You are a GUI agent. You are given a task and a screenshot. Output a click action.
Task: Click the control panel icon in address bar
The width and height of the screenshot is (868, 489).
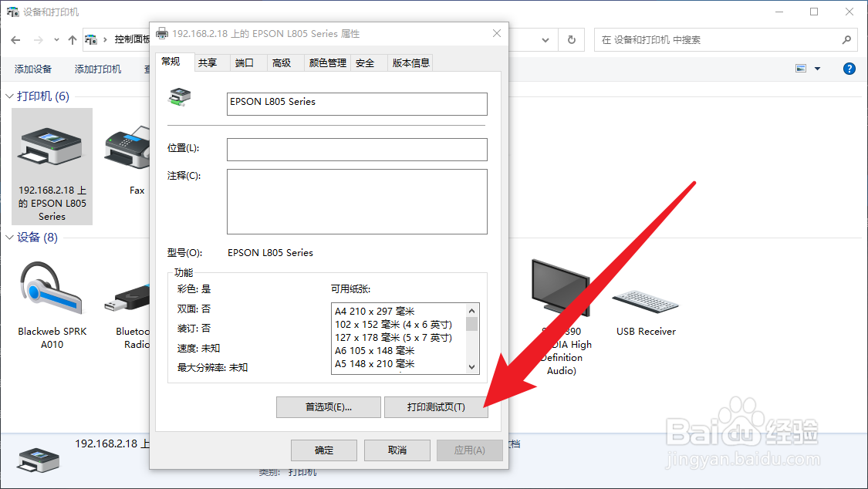pos(91,40)
